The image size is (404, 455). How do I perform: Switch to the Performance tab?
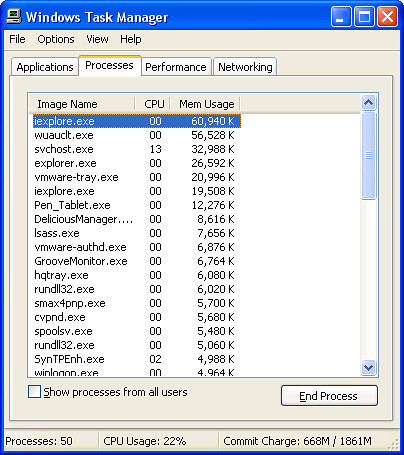click(176, 67)
